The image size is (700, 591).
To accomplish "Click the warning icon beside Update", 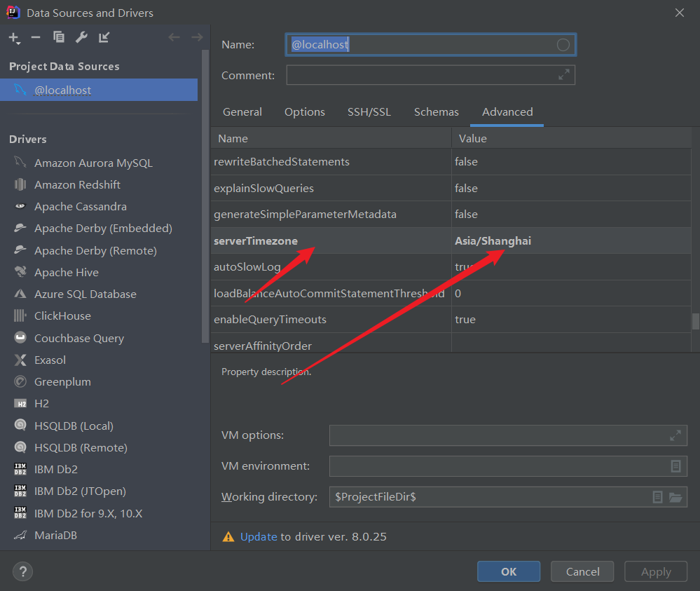I will pyautogui.click(x=228, y=536).
